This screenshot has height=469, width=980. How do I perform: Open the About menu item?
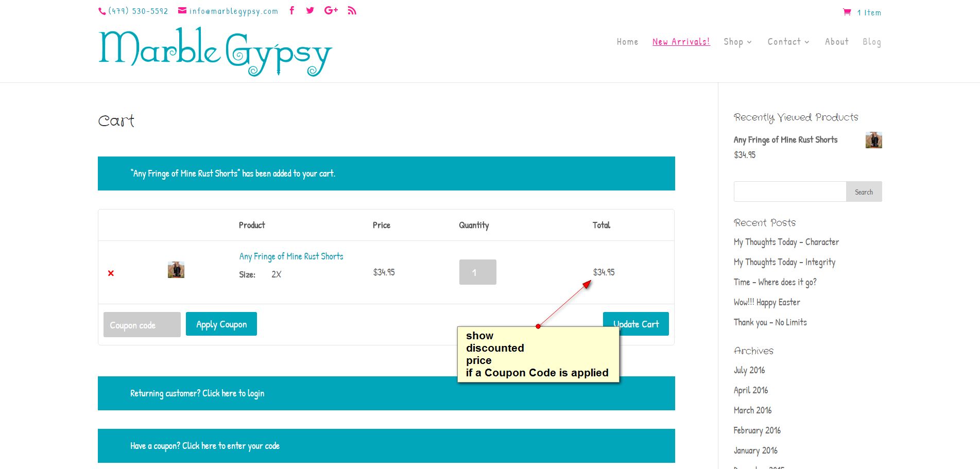click(x=837, y=42)
